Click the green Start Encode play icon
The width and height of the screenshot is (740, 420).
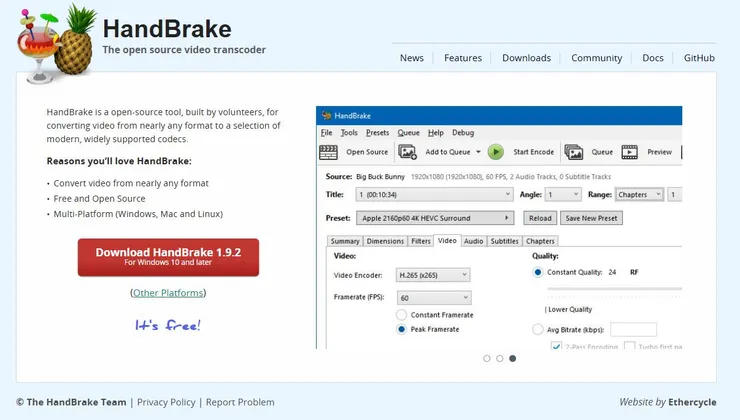click(496, 152)
